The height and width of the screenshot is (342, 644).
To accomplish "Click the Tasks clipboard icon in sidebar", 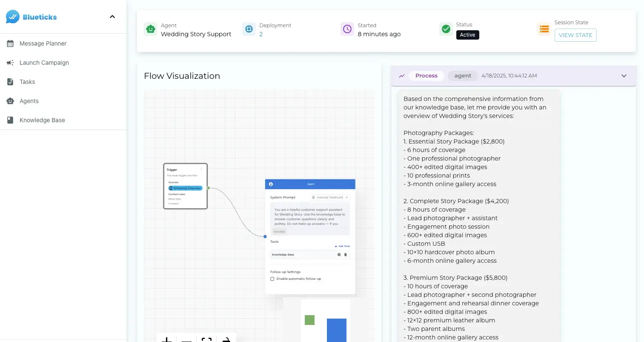I will point(10,82).
